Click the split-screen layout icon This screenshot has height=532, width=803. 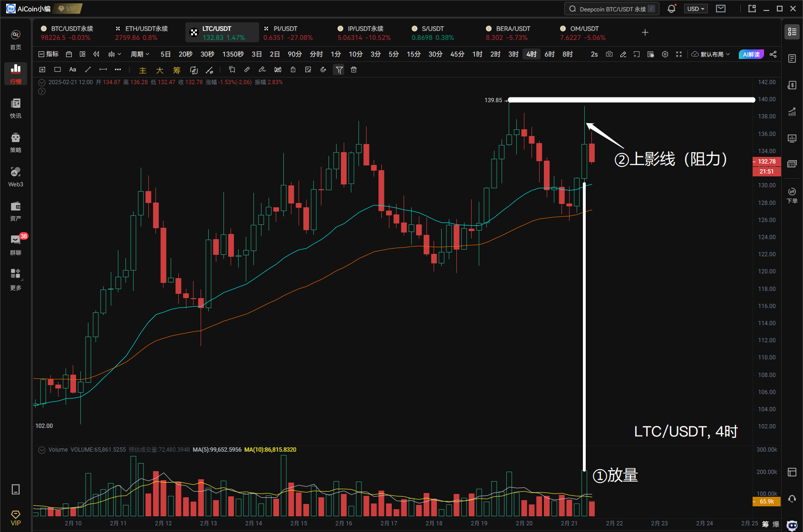[x=83, y=54]
